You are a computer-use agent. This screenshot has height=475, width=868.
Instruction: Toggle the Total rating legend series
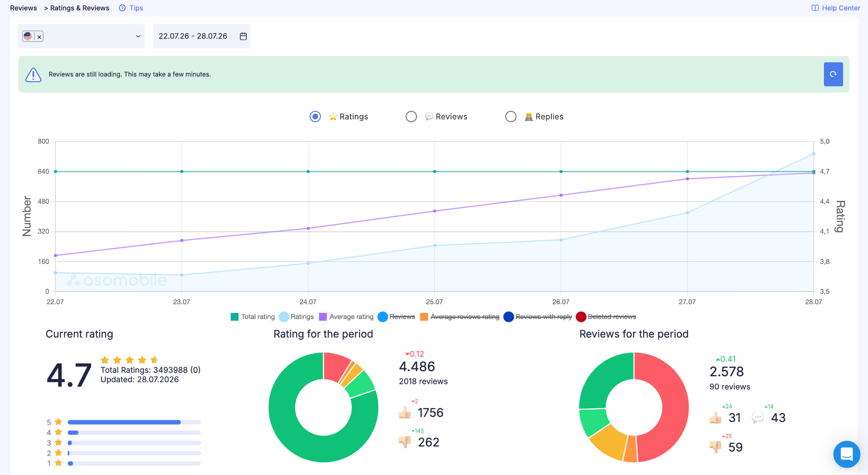coord(253,317)
